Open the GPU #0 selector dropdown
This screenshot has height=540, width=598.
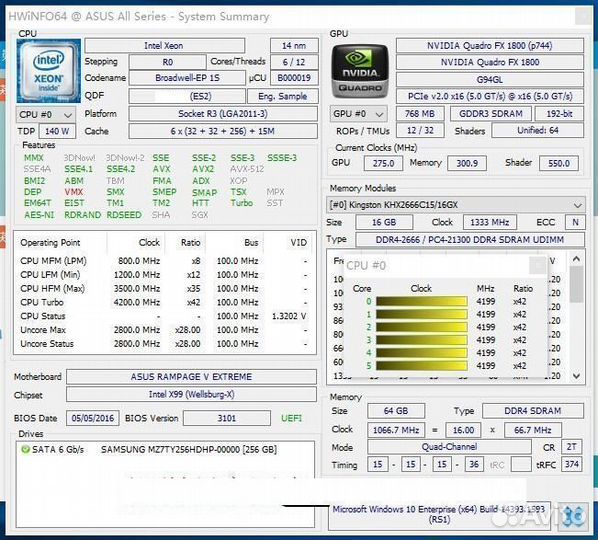point(358,114)
